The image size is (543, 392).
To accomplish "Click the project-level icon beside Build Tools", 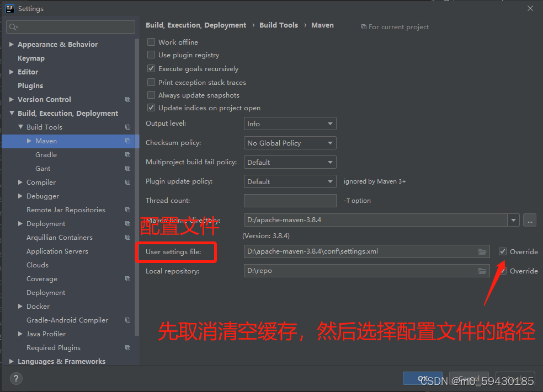I will pyautogui.click(x=128, y=127).
